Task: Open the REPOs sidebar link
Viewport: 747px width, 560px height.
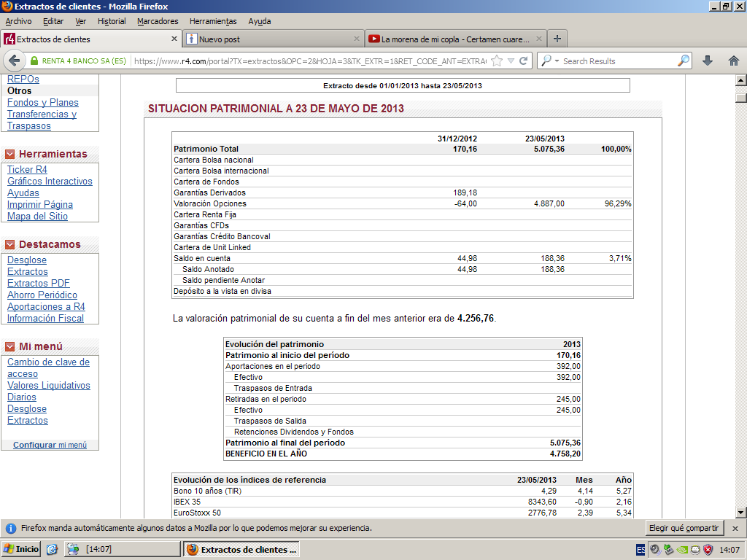Action: pos(23,79)
